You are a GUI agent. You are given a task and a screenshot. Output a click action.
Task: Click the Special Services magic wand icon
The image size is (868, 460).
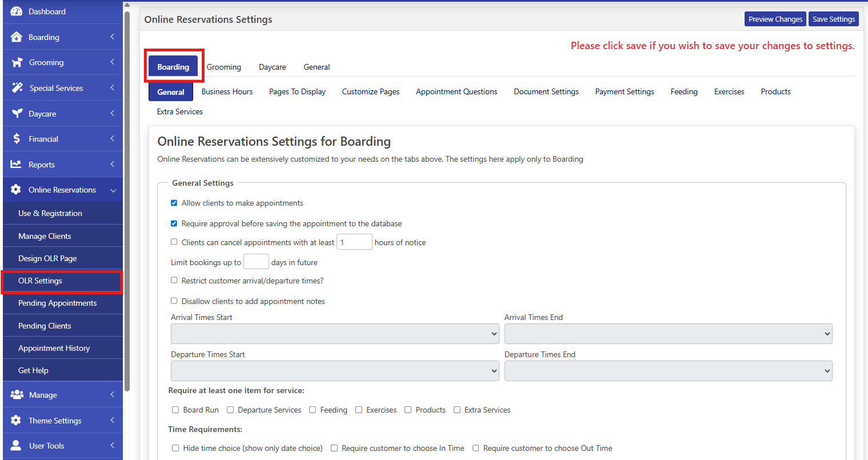point(17,88)
